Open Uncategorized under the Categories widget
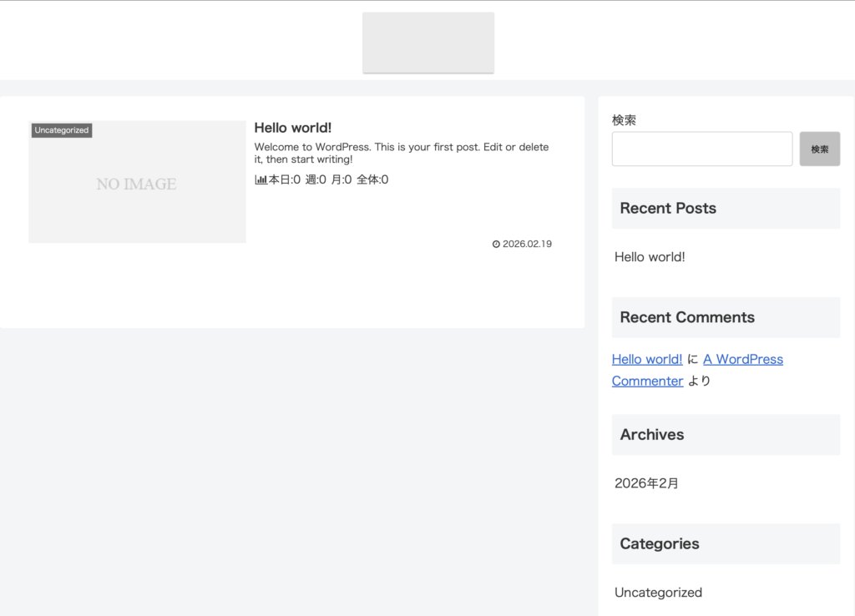The height and width of the screenshot is (616, 855). (658, 593)
